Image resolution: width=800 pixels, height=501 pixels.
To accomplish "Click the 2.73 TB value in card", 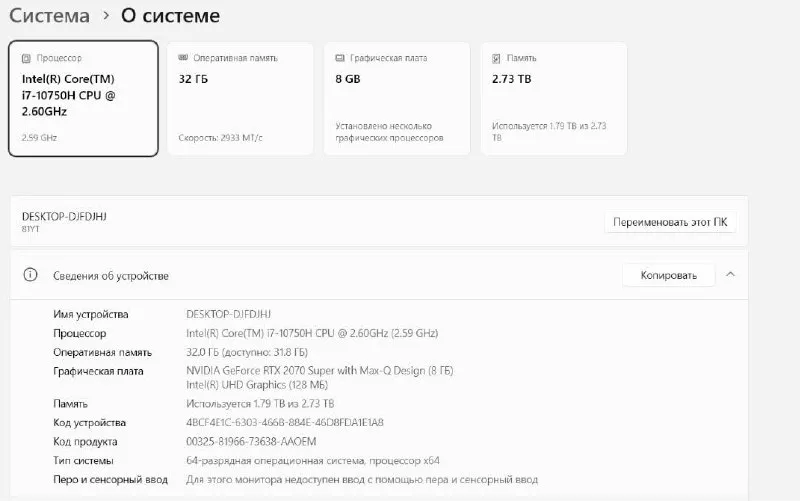I will point(511,79).
